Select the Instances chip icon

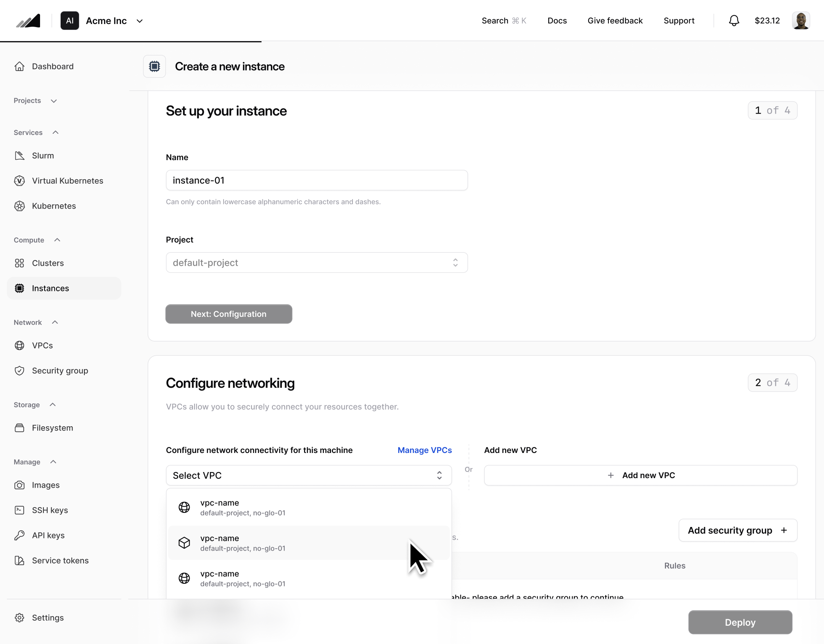(19, 288)
